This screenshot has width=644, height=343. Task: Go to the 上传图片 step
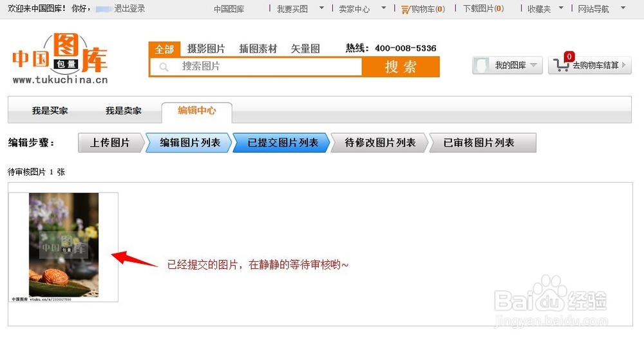click(111, 142)
